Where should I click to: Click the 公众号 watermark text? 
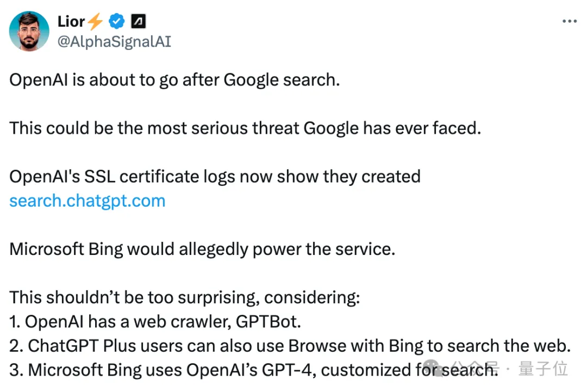[474, 368]
